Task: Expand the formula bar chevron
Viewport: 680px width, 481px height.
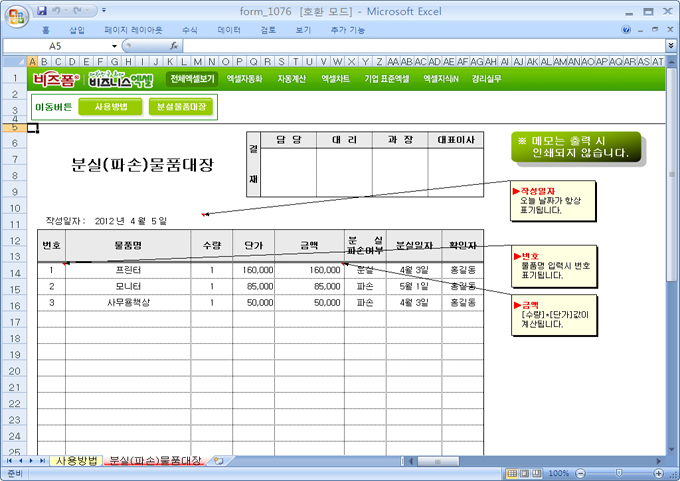Action: (670, 46)
